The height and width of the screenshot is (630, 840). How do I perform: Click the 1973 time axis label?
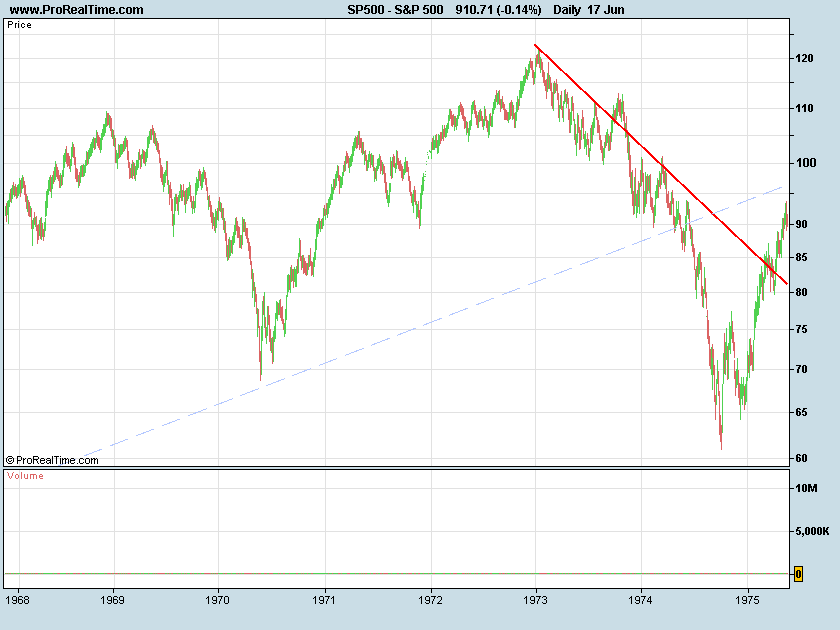[x=536, y=600]
